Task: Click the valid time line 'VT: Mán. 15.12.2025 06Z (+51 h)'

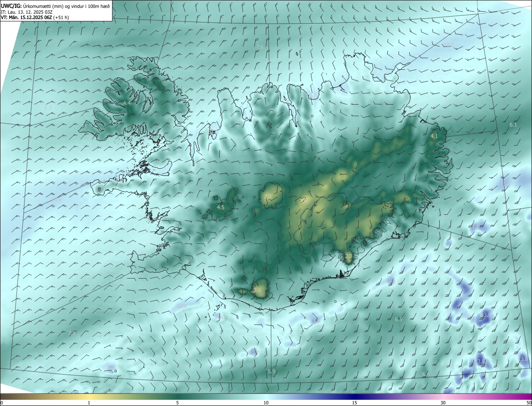Action: click(x=35, y=17)
